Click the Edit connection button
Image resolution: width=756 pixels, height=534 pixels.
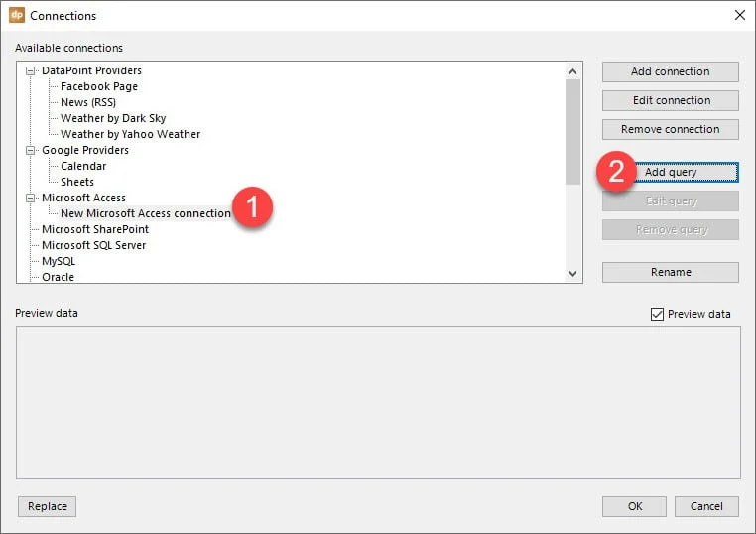(x=670, y=101)
